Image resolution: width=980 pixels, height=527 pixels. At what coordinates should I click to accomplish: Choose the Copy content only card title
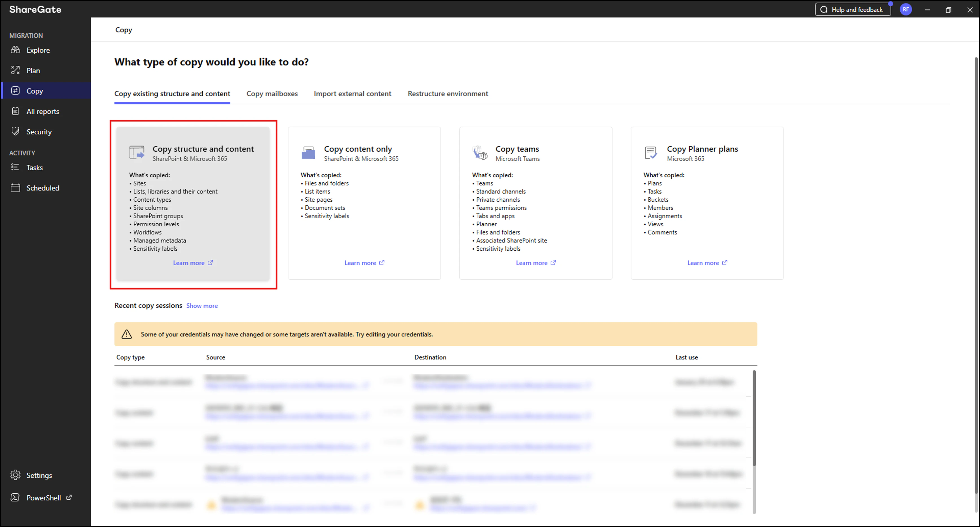[x=358, y=149]
